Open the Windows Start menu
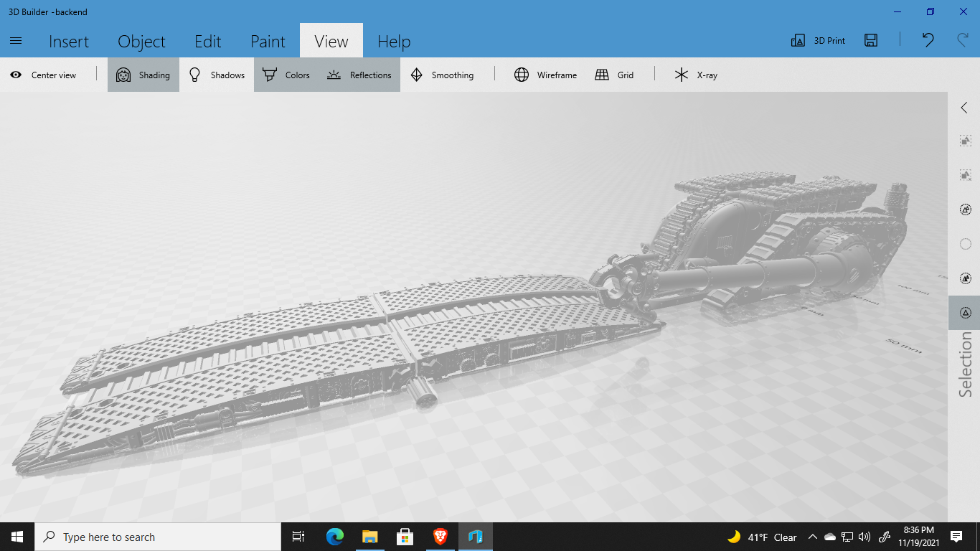Viewport: 980px width, 551px height. coord(17,537)
